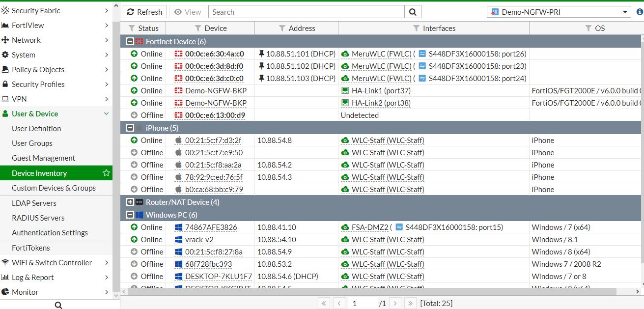Click the View button
Viewport: 644px width, 309px height.
click(188, 12)
